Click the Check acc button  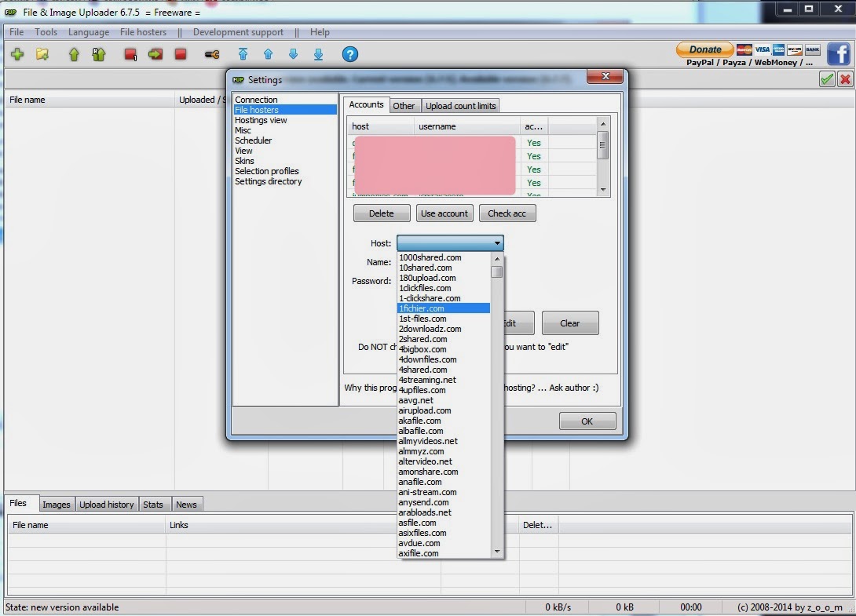pos(507,213)
